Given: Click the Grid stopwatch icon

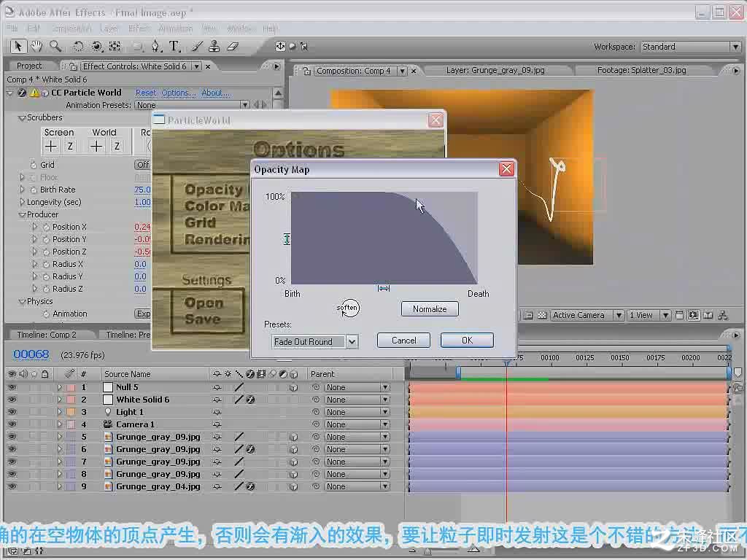Looking at the screenshot, I should [x=34, y=165].
